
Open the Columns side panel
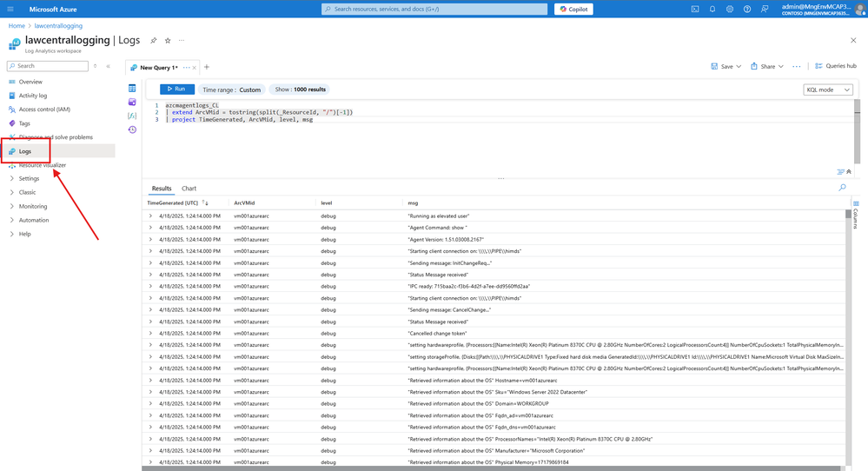(x=856, y=215)
